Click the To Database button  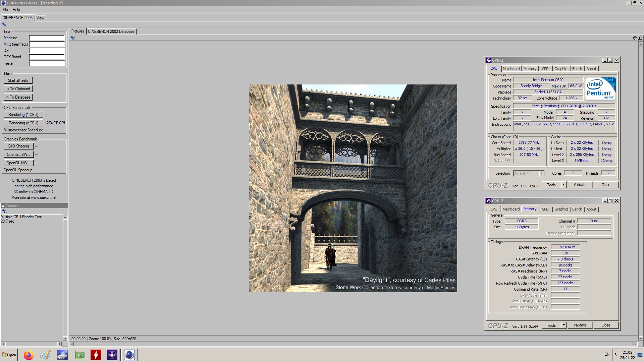(18, 97)
